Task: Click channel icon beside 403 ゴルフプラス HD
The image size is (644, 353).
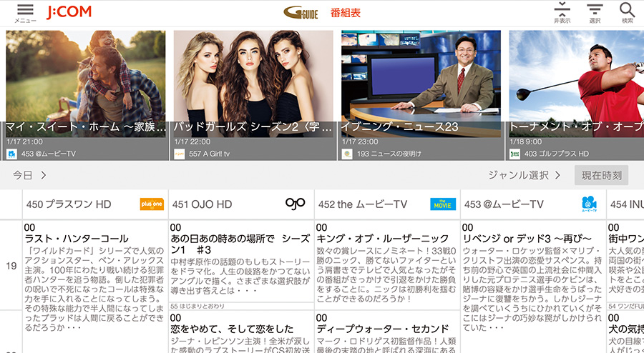Action: pos(514,154)
